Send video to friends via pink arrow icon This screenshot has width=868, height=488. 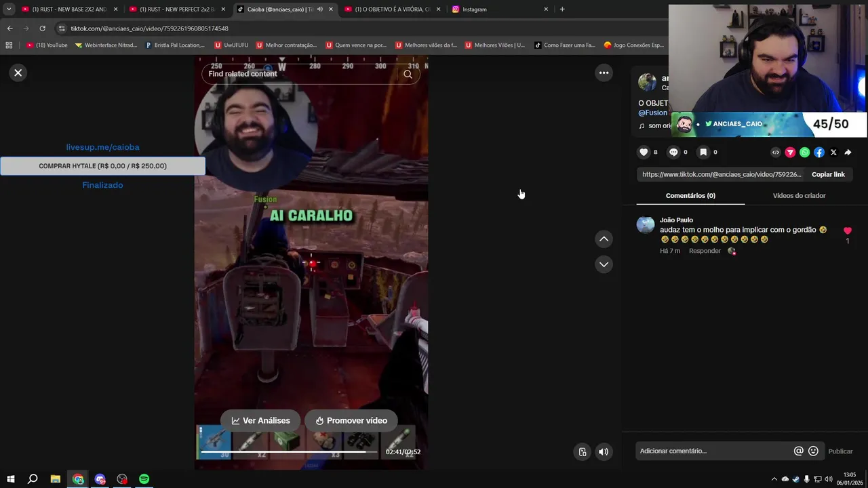click(790, 152)
